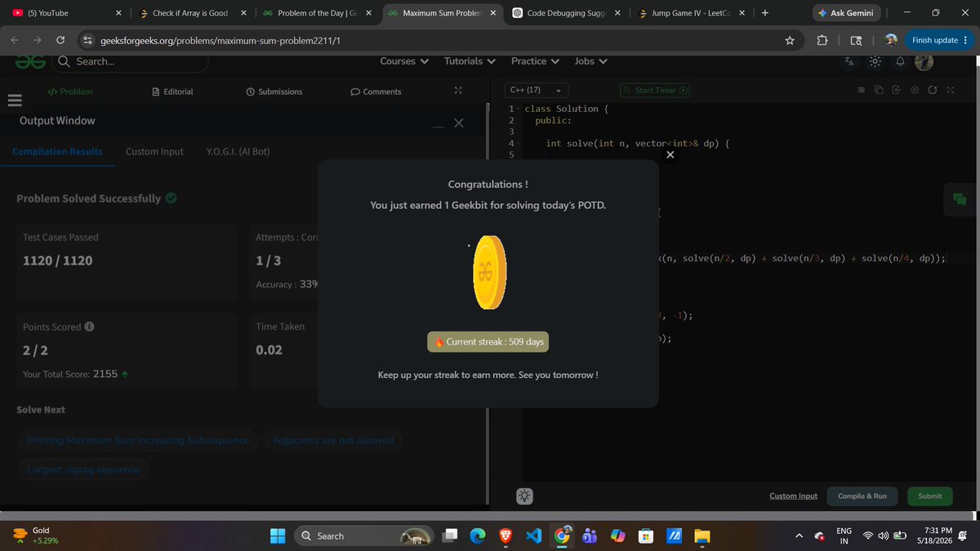Click the Current streak 509 days badge
Screen dimensions: 980x551
tap(488, 341)
